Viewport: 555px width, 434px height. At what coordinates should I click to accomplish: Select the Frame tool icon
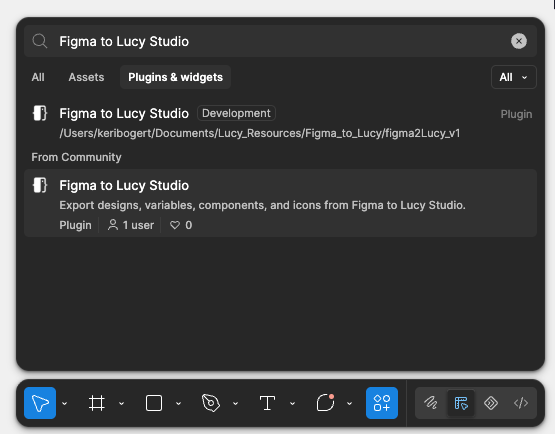pos(97,403)
